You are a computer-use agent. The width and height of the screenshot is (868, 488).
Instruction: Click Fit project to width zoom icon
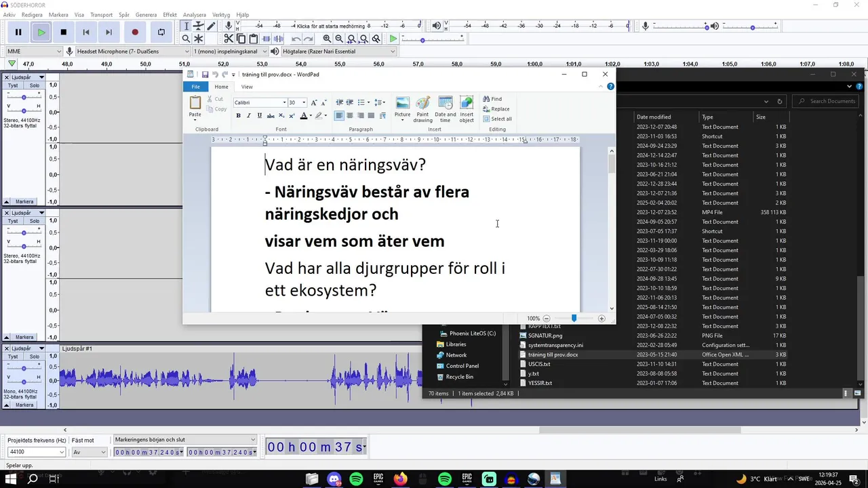(364, 39)
